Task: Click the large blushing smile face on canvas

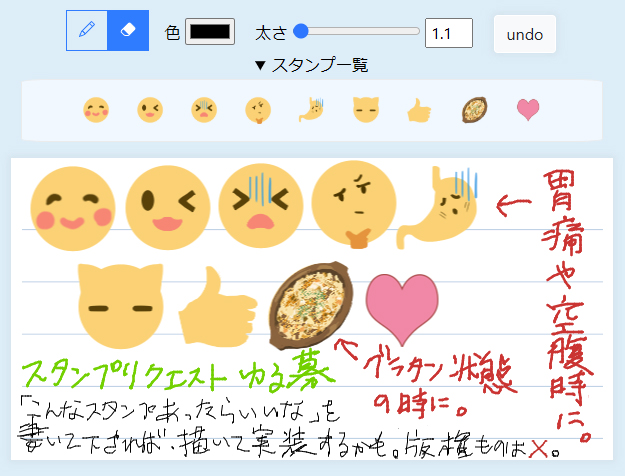Action: [x=73, y=208]
